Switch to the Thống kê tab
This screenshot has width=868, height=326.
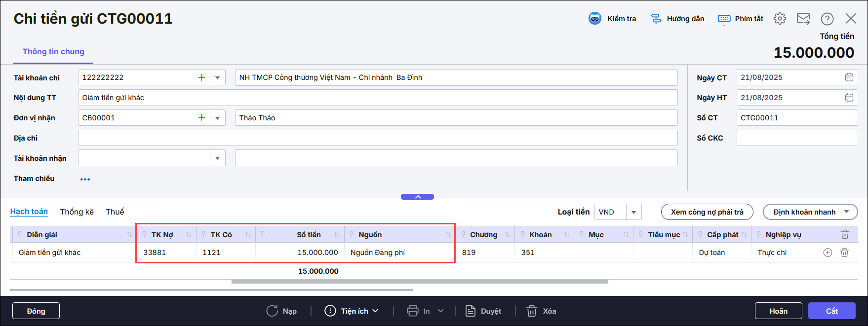pos(77,212)
